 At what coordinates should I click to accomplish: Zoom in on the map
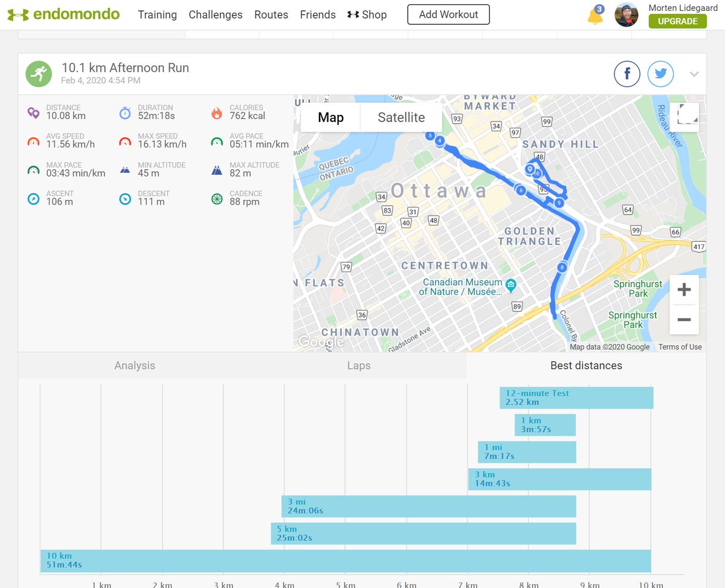(x=684, y=290)
